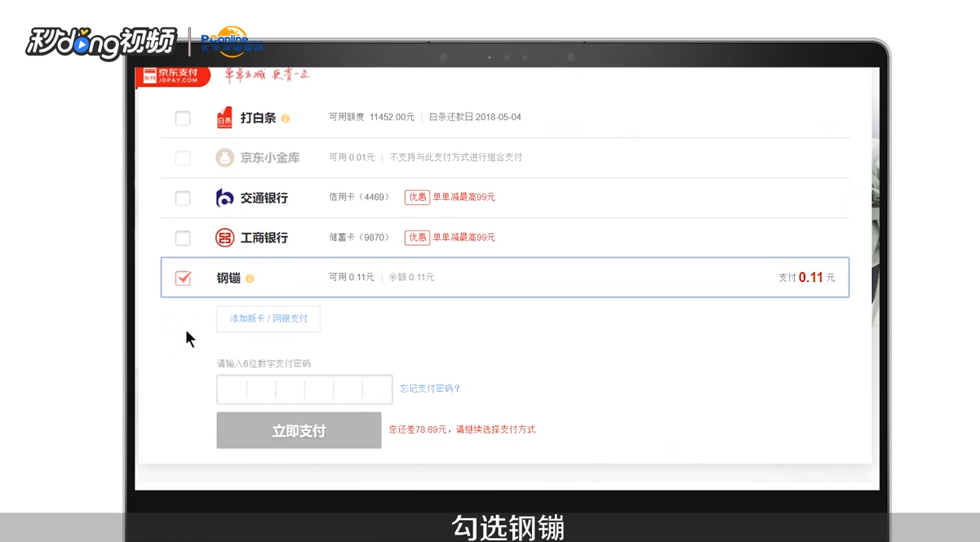This screenshot has height=542, width=980.
Task: Click the red Baitiao icon
Action: tap(224, 118)
